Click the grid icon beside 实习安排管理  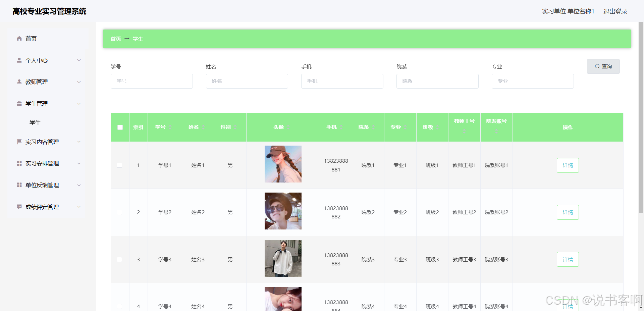point(19,163)
